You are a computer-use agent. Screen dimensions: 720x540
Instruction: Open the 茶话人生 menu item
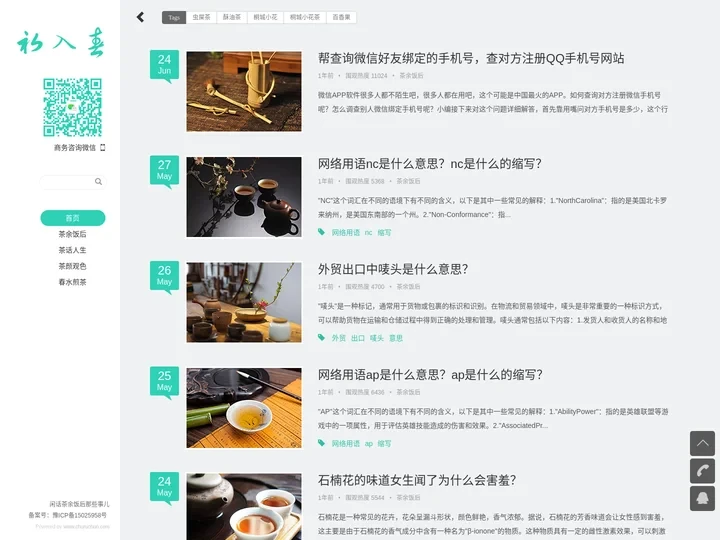[x=73, y=250]
